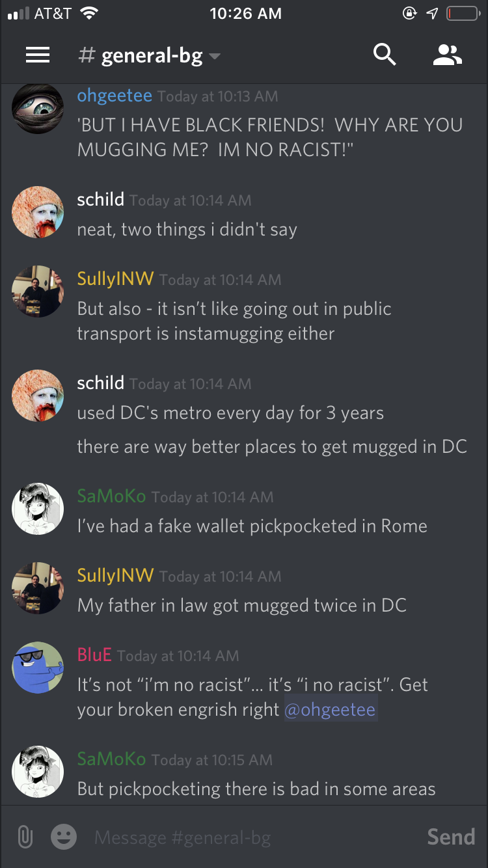Open the emoji picker smiley icon
This screenshot has width=488, height=868.
pos(64,837)
